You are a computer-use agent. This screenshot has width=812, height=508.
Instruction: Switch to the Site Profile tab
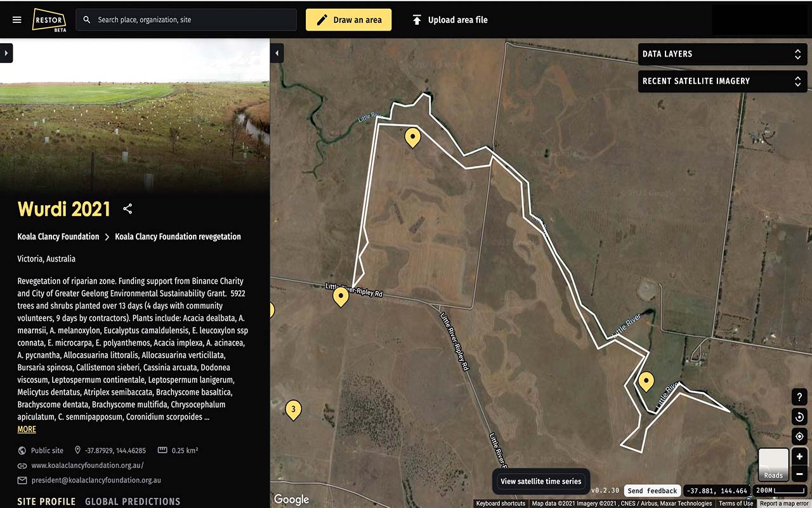[x=46, y=502]
